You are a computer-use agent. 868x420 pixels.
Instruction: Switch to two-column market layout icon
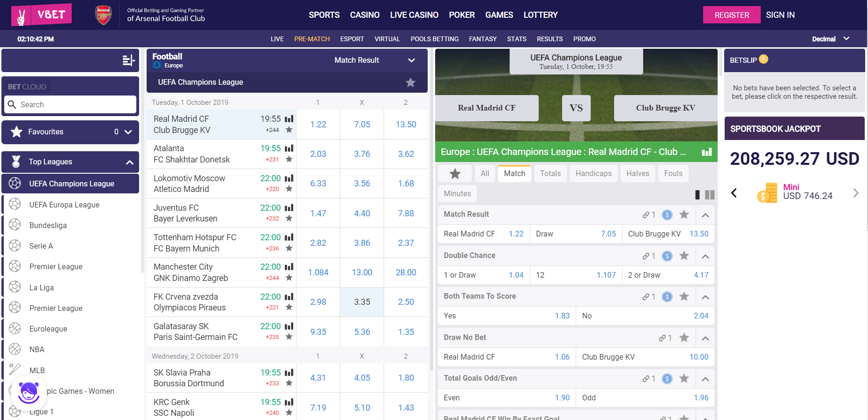tap(710, 195)
